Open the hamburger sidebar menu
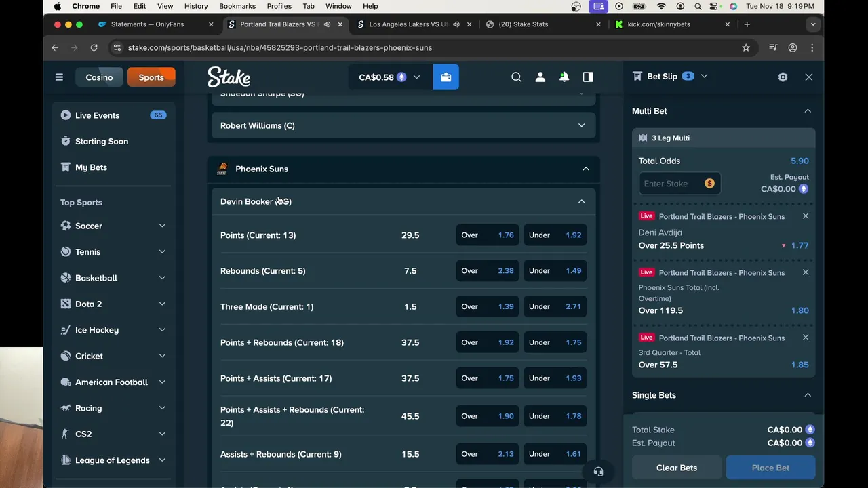The width and height of the screenshot is (868, 488). (59, 77)
